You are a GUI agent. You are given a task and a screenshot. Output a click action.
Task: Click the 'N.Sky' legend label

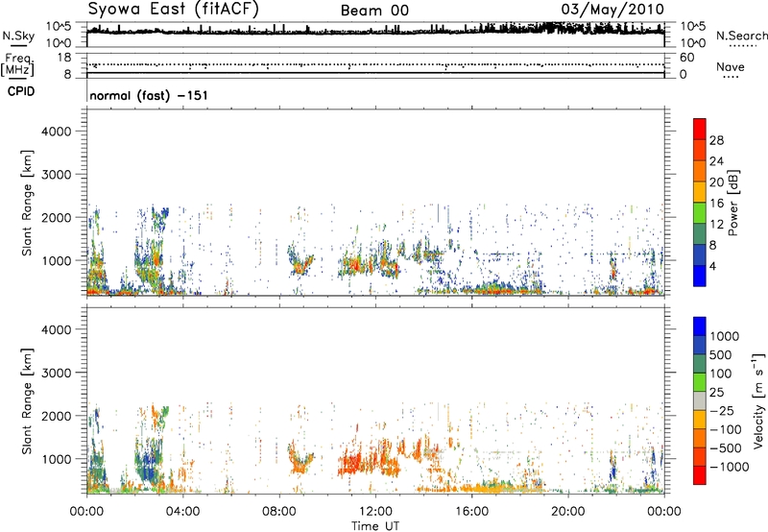(18, 36)
